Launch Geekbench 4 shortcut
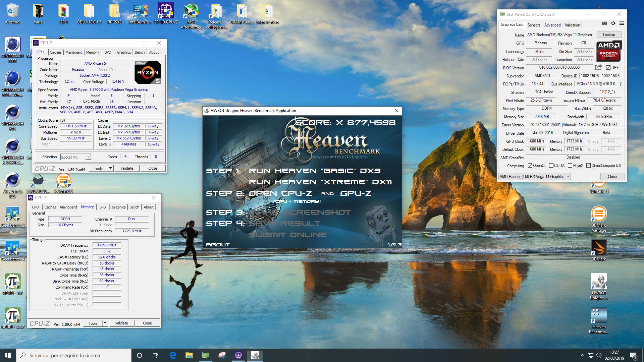The image size is (644, 362). [x=13, y=250]
